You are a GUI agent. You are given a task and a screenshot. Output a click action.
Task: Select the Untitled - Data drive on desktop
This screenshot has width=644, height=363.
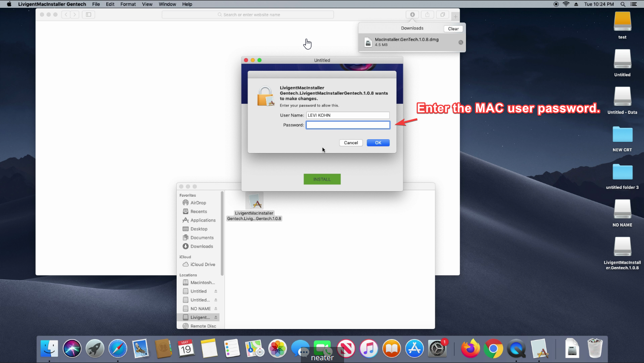click(x=622, y=97)
